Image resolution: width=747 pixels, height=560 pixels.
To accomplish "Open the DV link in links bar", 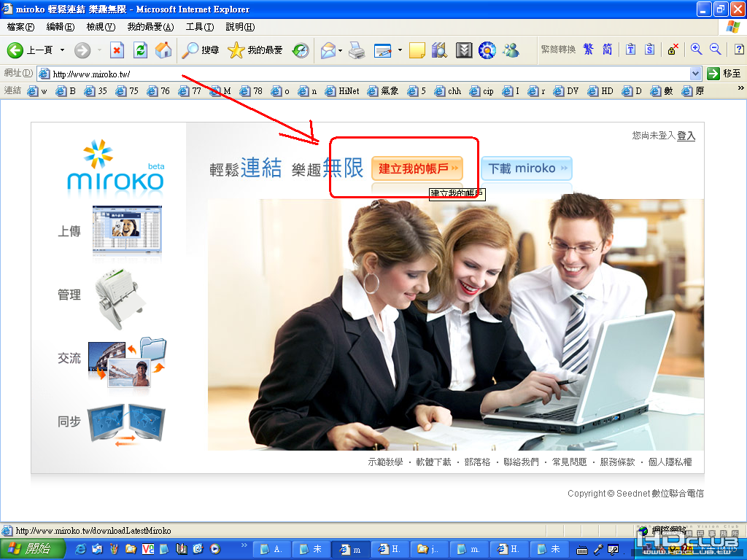I will [566, 91].
